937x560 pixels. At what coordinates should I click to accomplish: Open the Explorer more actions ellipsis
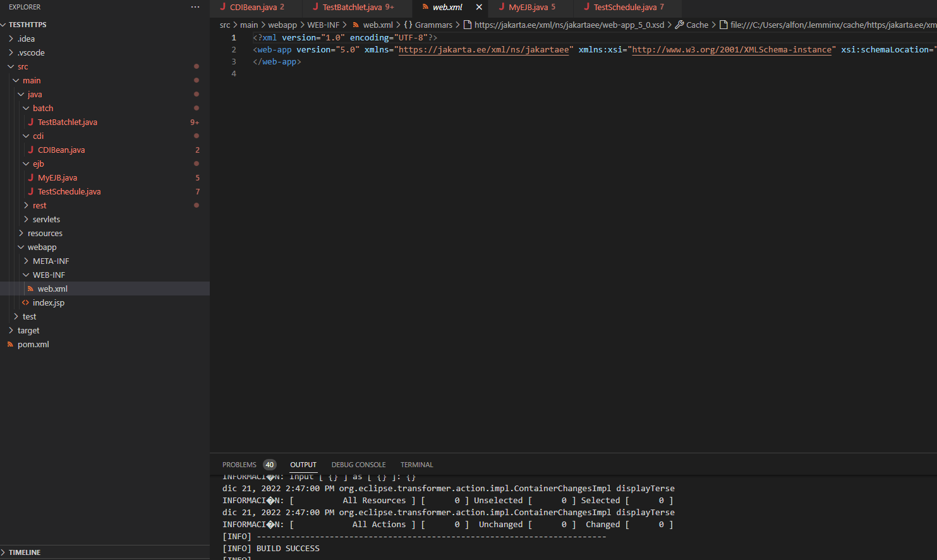(x=196, y=7)
